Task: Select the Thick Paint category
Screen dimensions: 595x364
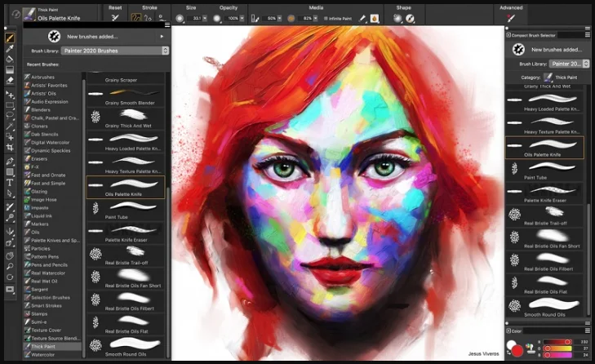Action: pyautogui.click(x=52, y=346)
